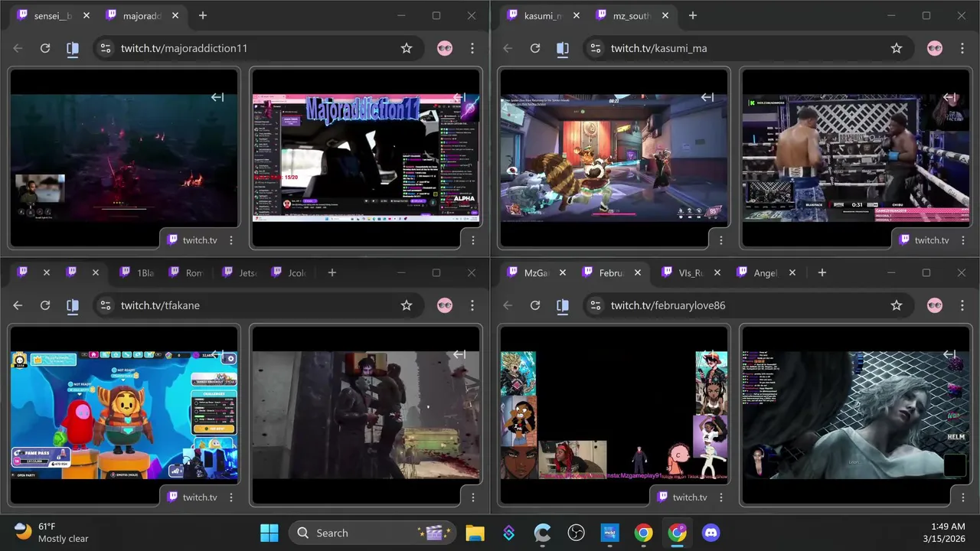This screenshot has width=980, height=551.
Task: Open Chrome three-dot menu in februarylove86 window
Action: [x=962, y=305]
